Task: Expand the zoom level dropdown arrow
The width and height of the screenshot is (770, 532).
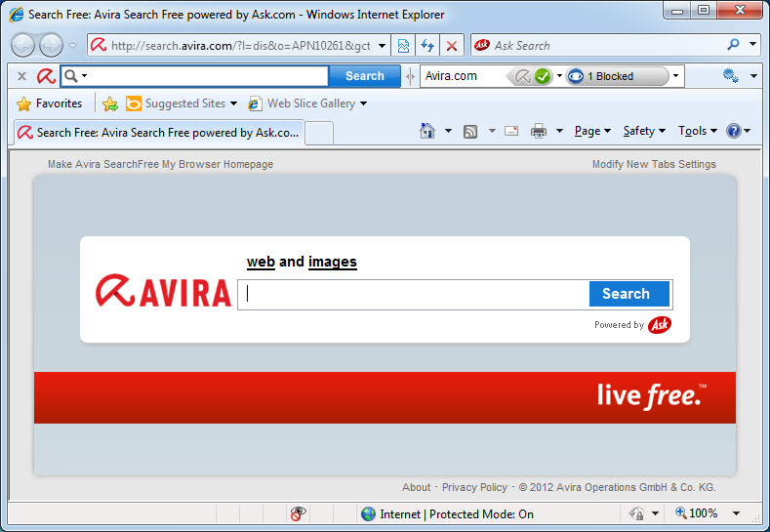Action: (x=736, y=513)
